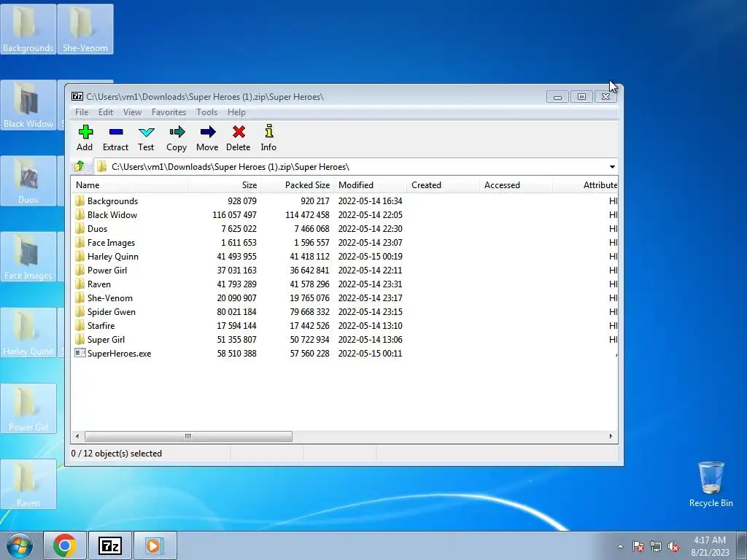
Task: Click the address path input field
Action: pyautogui.click(x=351, y=167)
